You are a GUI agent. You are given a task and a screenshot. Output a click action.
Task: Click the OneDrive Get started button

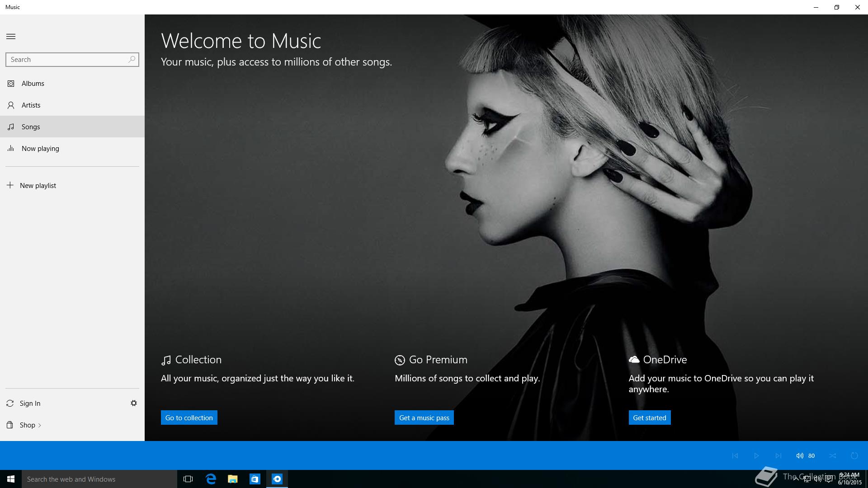pos(649,418)
